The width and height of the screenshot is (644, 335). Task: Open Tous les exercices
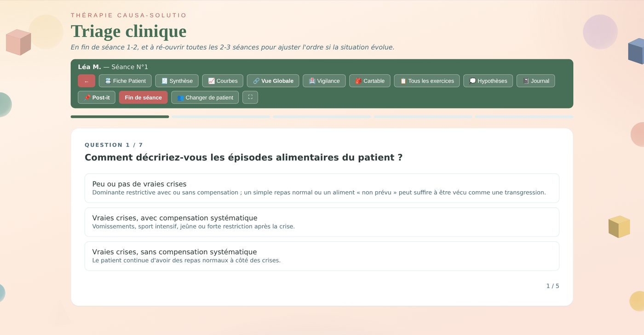[x=427, y=81]
